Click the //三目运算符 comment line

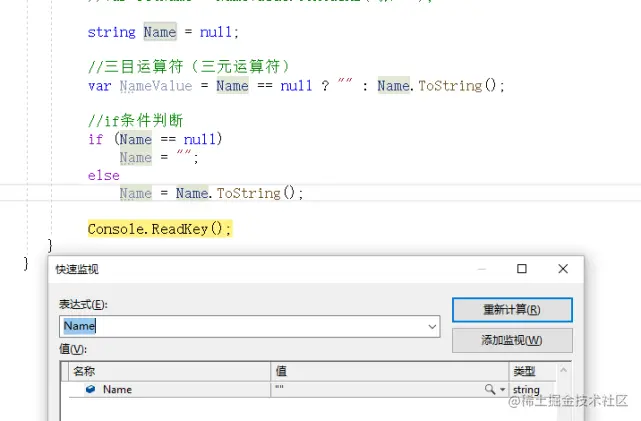189,66
